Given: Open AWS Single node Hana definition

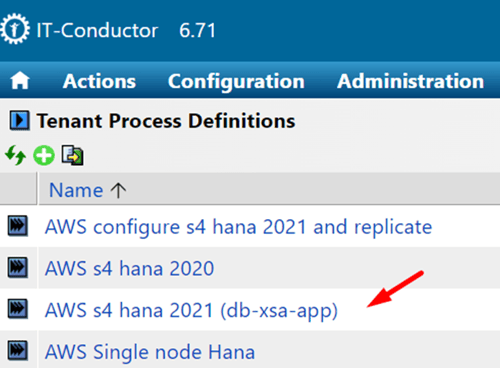Looking at the screenshot, I should tap(150, 352).
